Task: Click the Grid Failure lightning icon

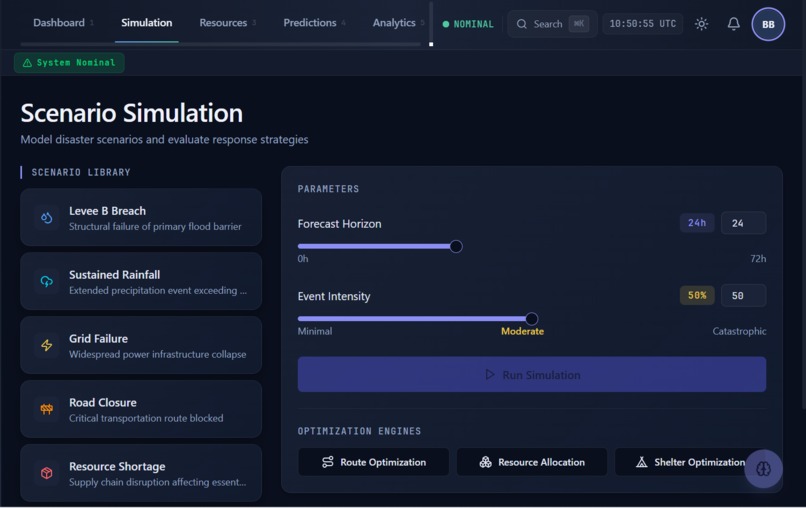Action: pyautogui.click(x=46, y=345)
